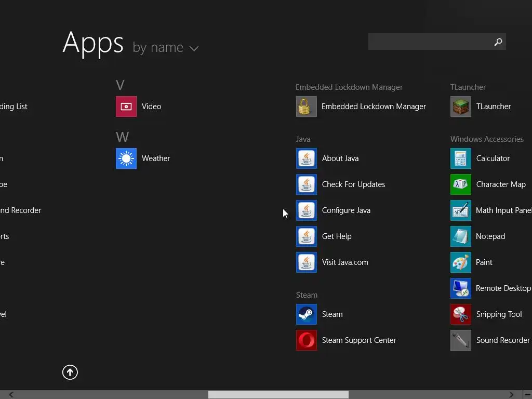Jump to the W letter group header
Screen dimensions: 532x399
click(x=122, y=137)
